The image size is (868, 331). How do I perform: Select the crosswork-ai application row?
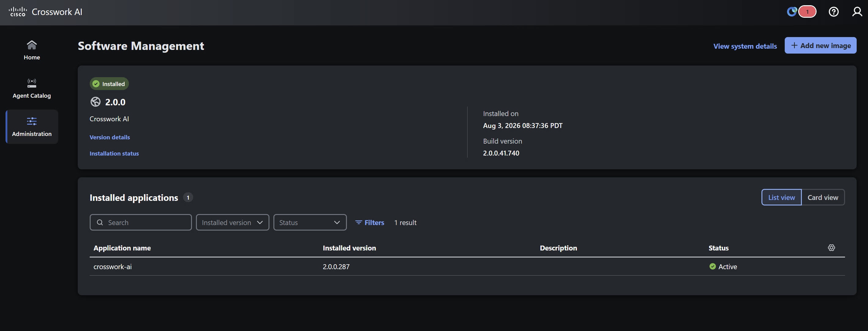tap(467, 267)
